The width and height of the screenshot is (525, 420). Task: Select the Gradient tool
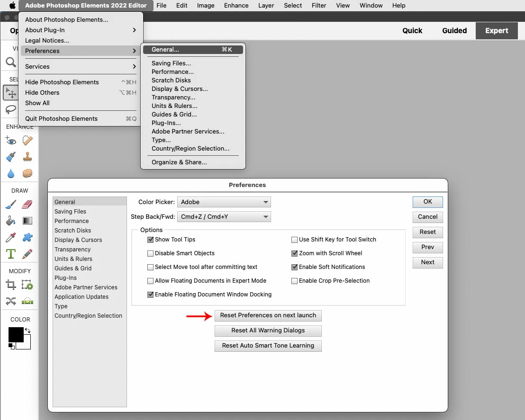27,221
